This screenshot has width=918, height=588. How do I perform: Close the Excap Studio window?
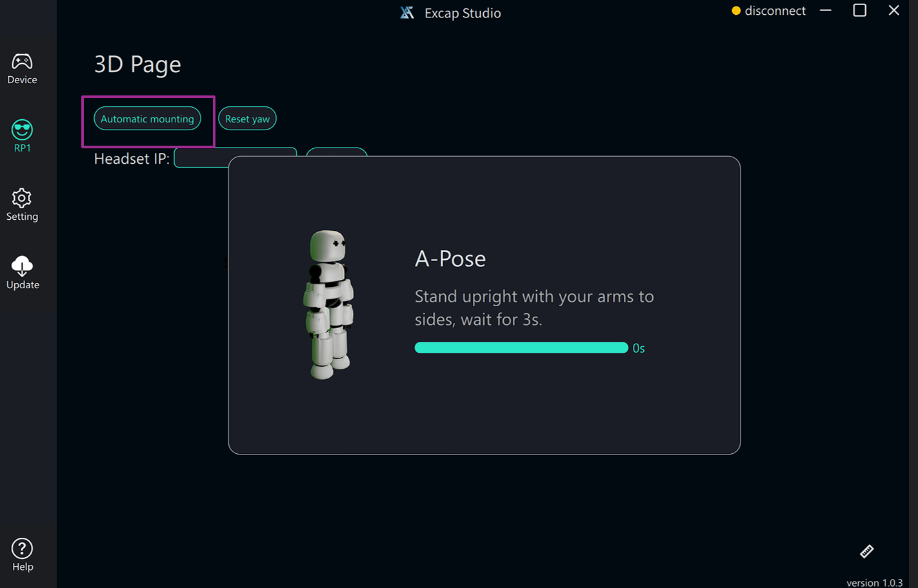(893, 11)
